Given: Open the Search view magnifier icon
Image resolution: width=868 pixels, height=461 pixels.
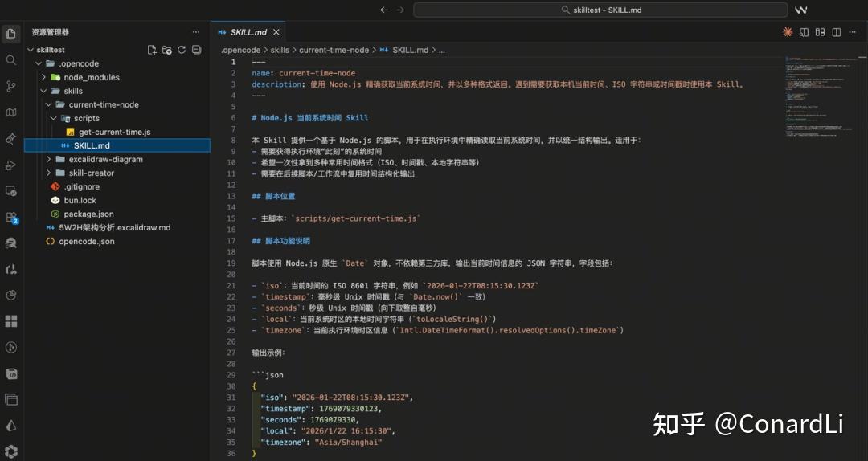Looking at the screenshot, I should (10, 60).
